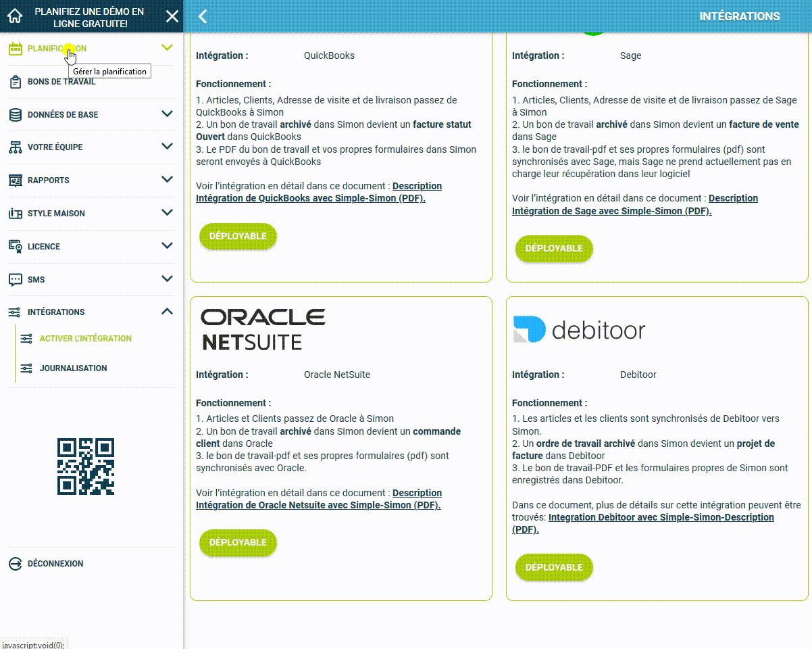Open the Licence menu item
The image size is (812, 649).
[44, 247]
